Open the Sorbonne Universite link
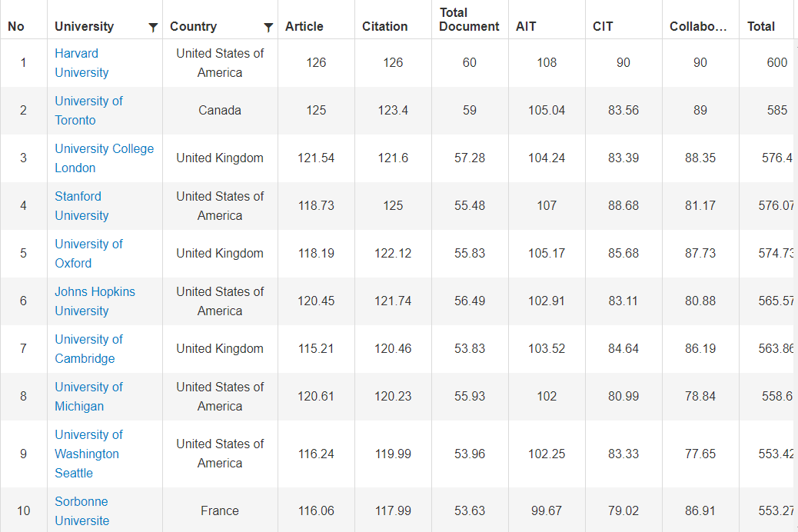 point(81,510)
